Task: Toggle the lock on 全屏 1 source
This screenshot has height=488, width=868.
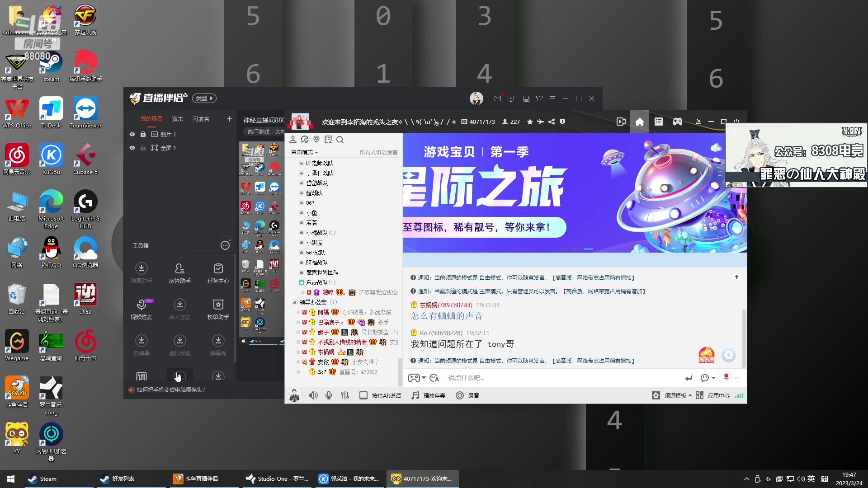Action: pyautogui.click(x=143, y=147)
